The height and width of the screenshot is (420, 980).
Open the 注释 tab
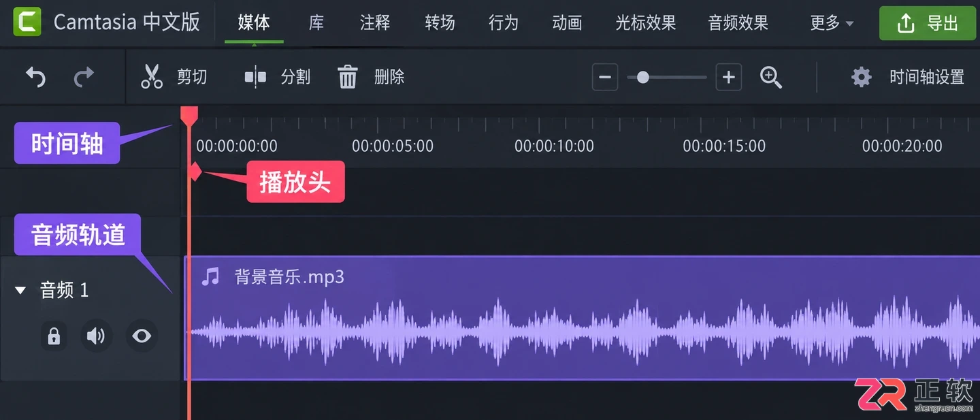(x=375, y=22)
